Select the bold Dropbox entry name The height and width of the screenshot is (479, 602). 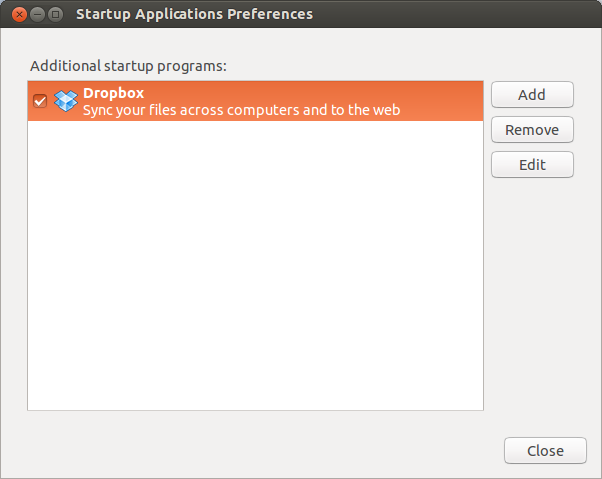[x=113, y=93]
